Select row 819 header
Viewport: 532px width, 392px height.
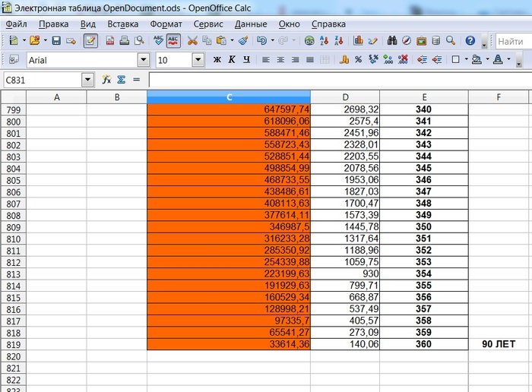point(13,344)
